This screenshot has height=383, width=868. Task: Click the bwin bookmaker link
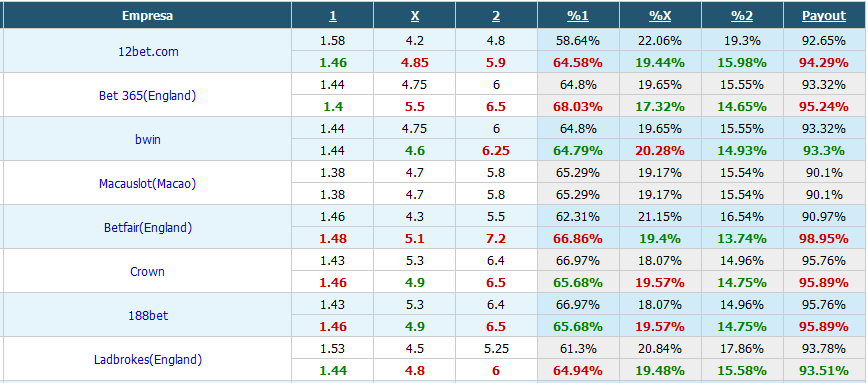click(148, 139)
